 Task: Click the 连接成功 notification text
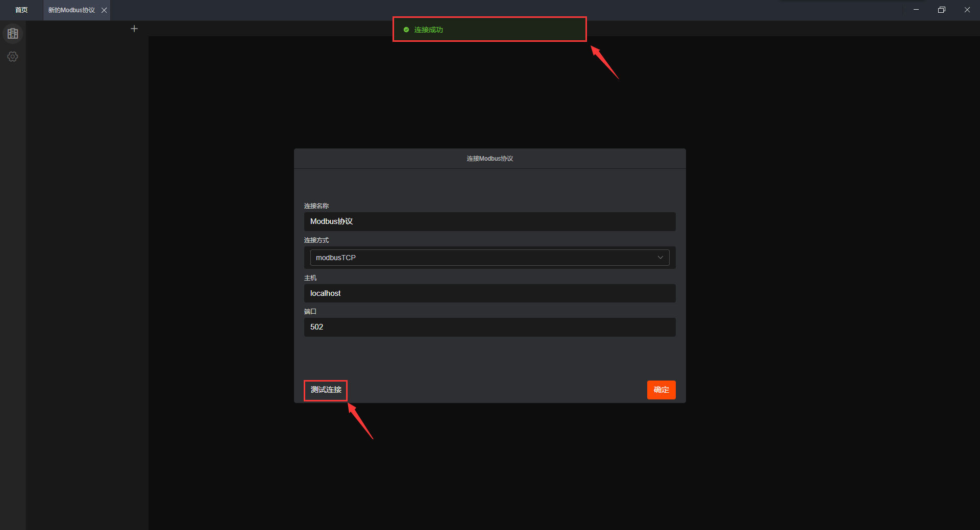click(429, 30)
